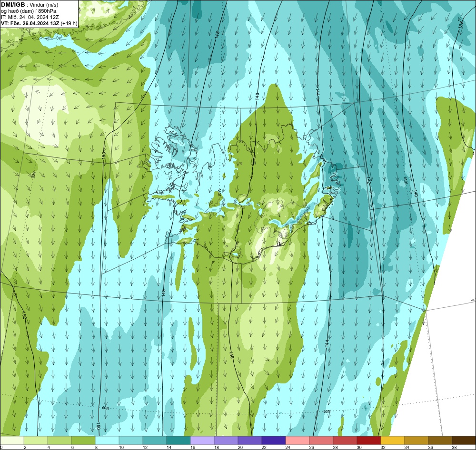Click the 6–8 m/s olive green legend swatch

(x=83, y=440)
